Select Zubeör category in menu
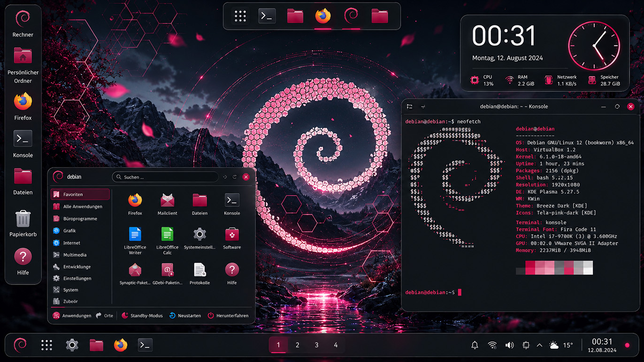Image resolution: width=644 pixels, height=362 pixels. (x=80, y=302)
